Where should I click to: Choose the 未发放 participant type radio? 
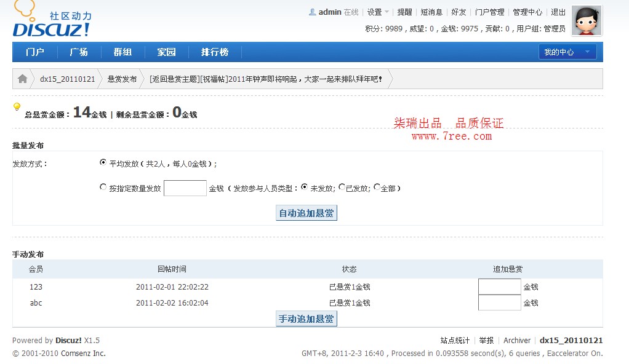tap(305, 187)
